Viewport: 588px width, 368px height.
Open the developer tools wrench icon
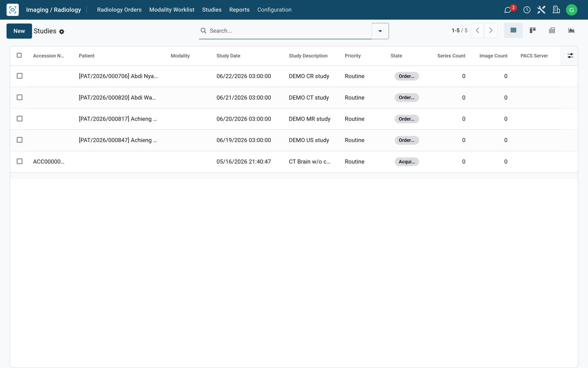541,10
